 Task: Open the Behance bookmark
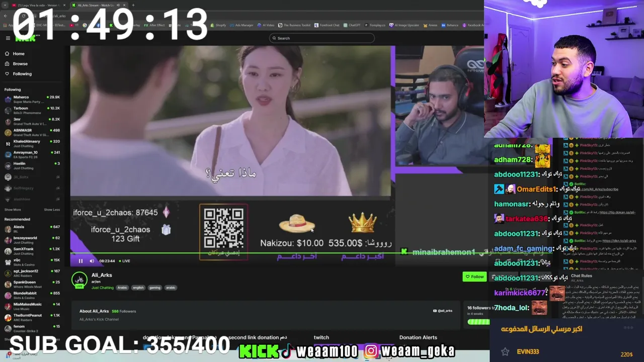[450, 25]
